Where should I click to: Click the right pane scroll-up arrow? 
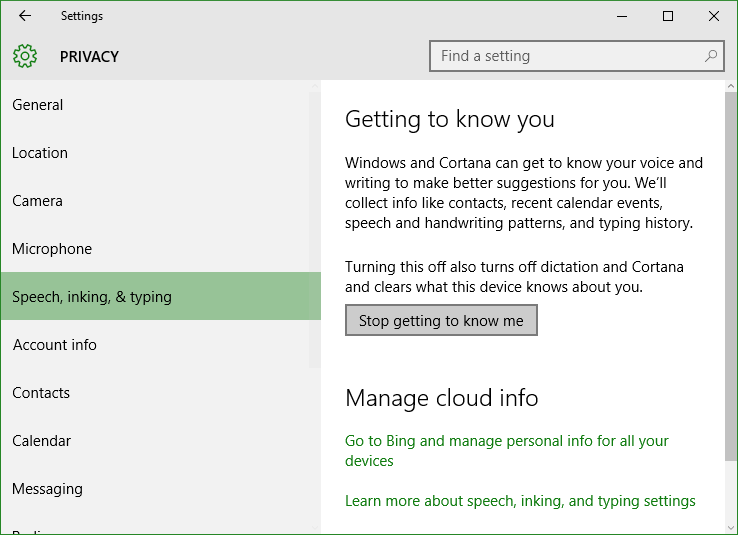click(730, 86)
